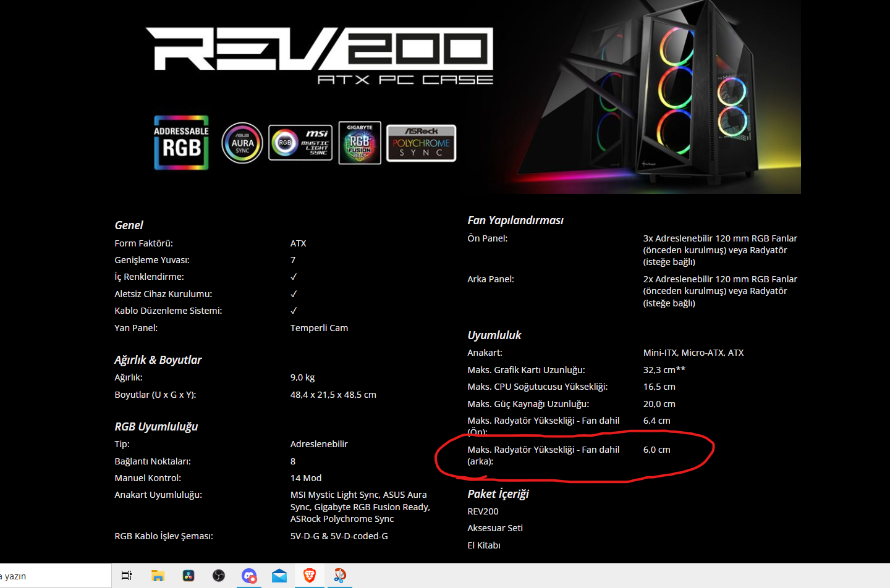This screenshot has height=588, width=890.
Task: Click the ASUS Aura Sync badge
Action: (242, 143)
